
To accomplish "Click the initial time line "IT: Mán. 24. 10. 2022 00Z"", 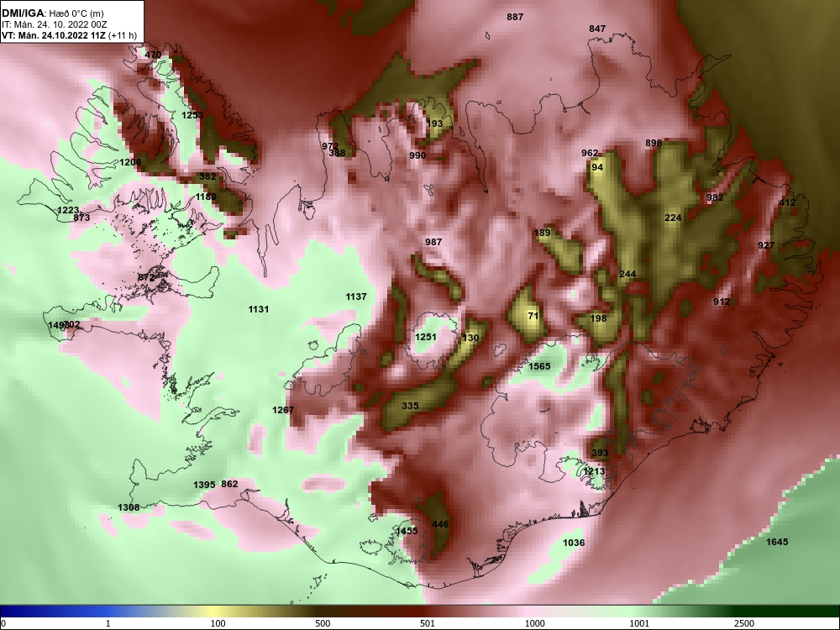I will [54, 24].
